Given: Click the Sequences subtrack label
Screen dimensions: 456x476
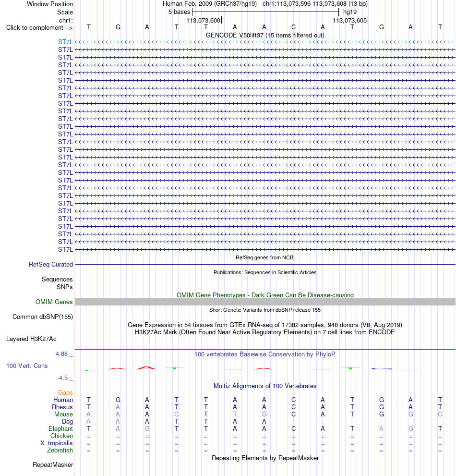Looking at the screenshot, I should [57, 279].
